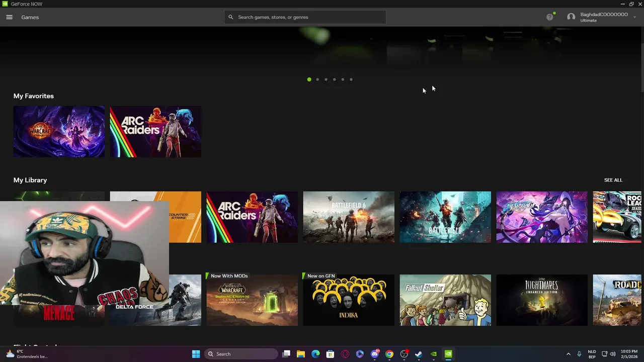Image resolution: width=644 pixels, height=362 pixels.
Task: Open ARC Raiders tile in My Favorites
Action: coord(155,132)
